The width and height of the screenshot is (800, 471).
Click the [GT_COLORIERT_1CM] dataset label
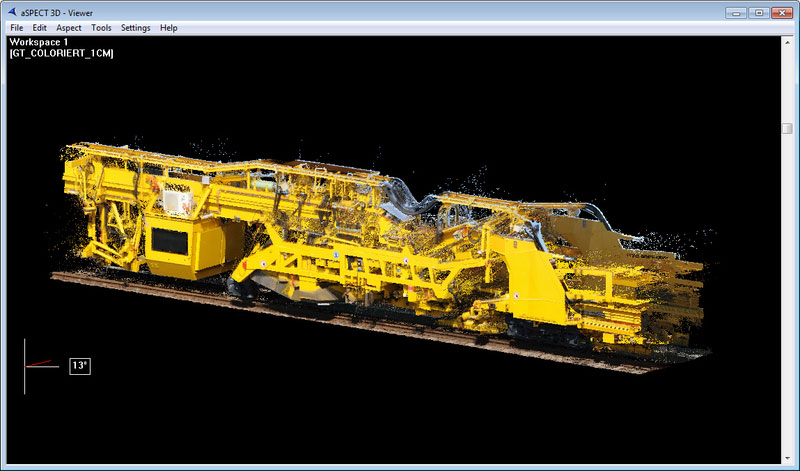[x=61, y=53]
